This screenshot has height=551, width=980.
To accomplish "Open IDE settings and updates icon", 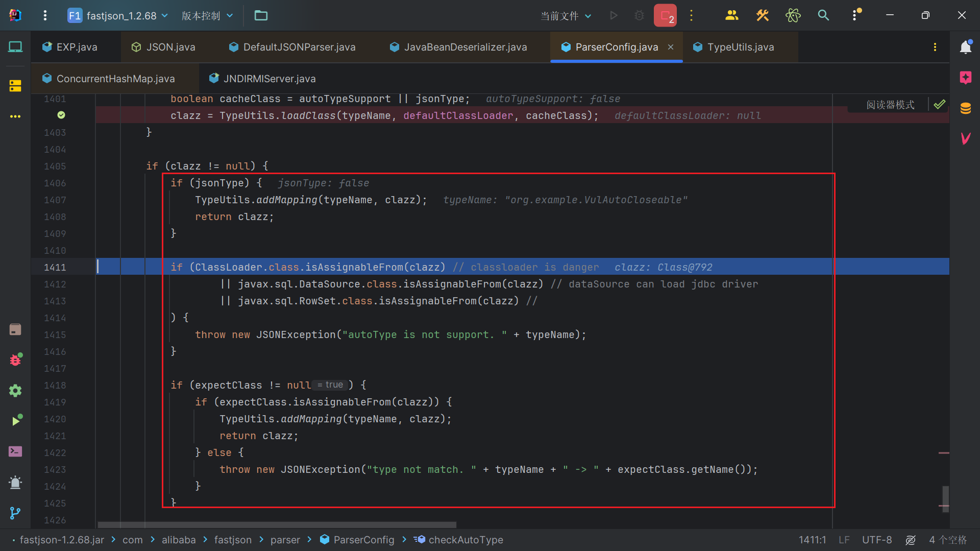I will click(x=855, y=15).
